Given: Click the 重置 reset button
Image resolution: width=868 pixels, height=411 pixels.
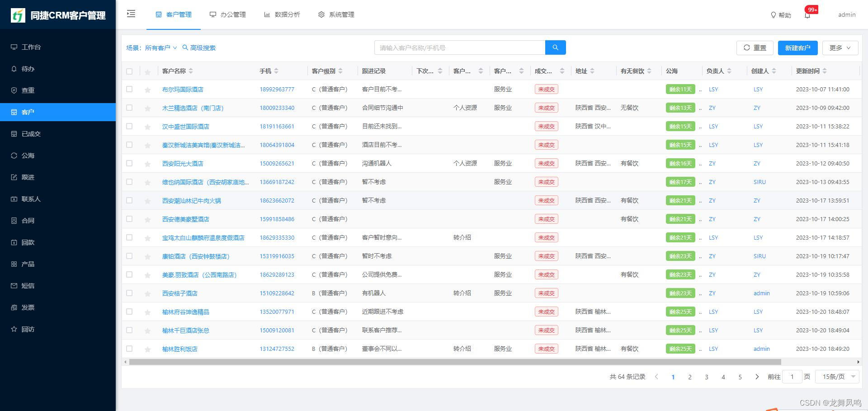Looking at the screenshot, I should (755, 47).
